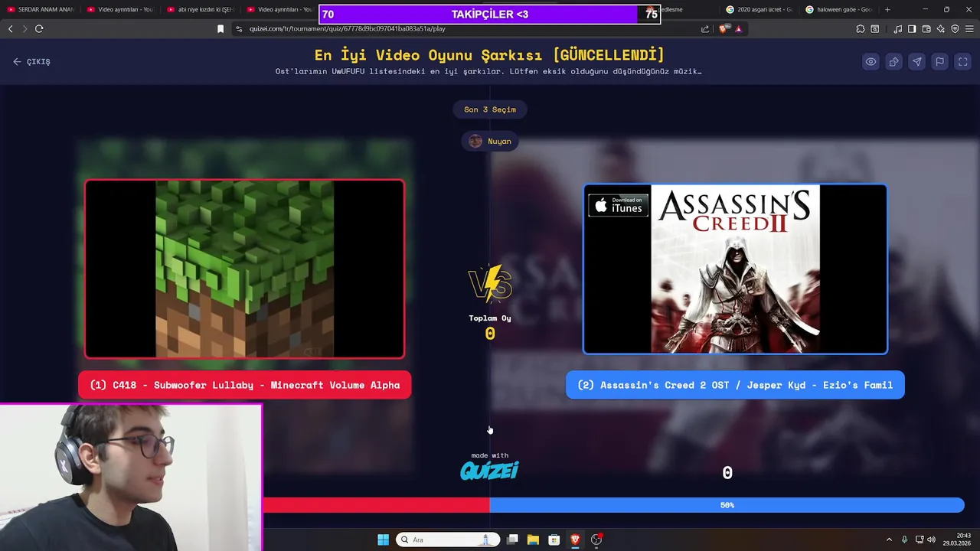Vote for C418 Subwoofer Lullaby red label
The width and height of the screenshot is (980, 551).
[x=245, y=385]
